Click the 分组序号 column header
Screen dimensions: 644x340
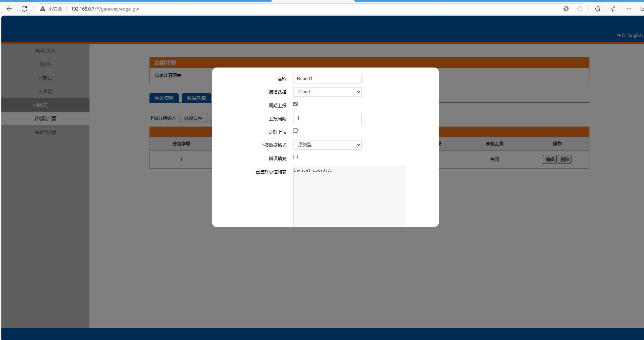(x=181, y=144)
